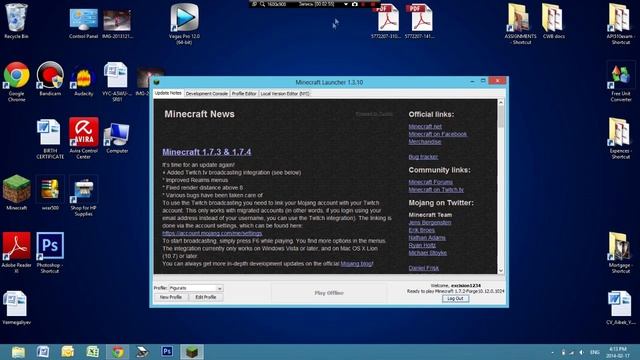Image resolution: width=640 pixels, height=360 pixels.
Task: Click the Minecraft launcher taskbar icon
Action: coord(192,352)
